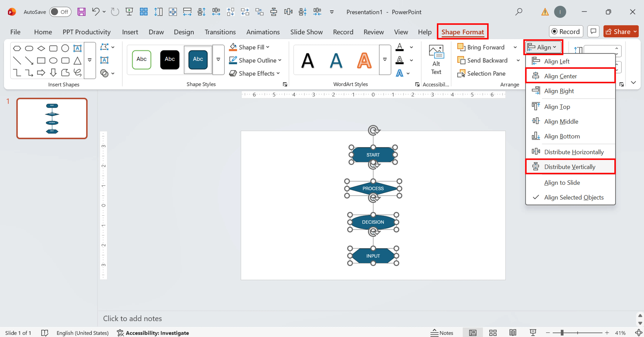Start slideshow from beginning icon
Image resolution: width=644 pixels, height=337 pixels.
click(x=129, y=12)
